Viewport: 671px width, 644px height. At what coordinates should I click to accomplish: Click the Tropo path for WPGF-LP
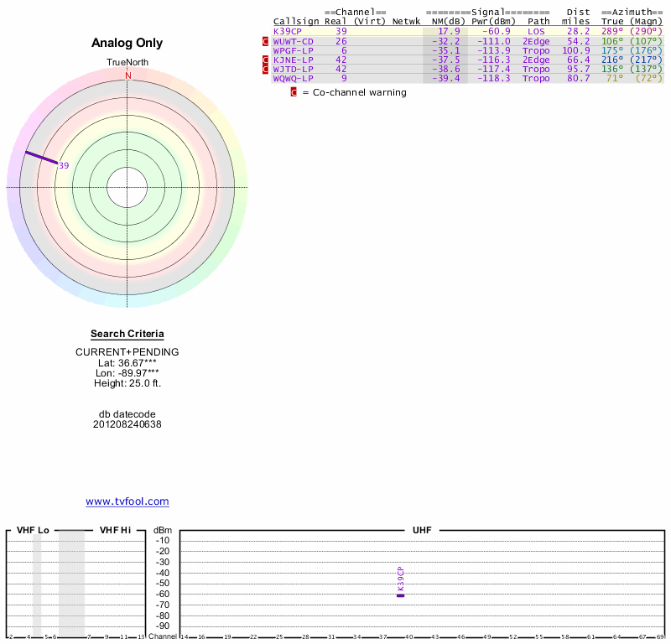(x=536, y=50)
